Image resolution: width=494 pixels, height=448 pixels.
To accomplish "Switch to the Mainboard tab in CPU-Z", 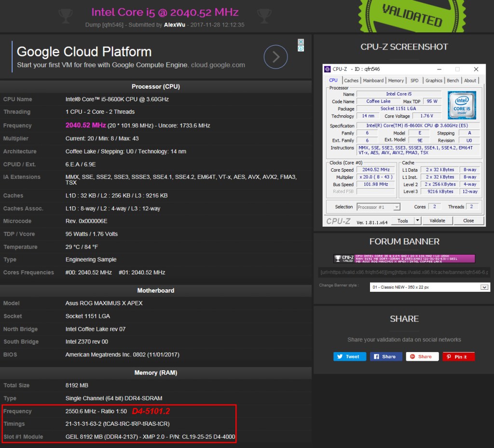I will pos(373,81).
